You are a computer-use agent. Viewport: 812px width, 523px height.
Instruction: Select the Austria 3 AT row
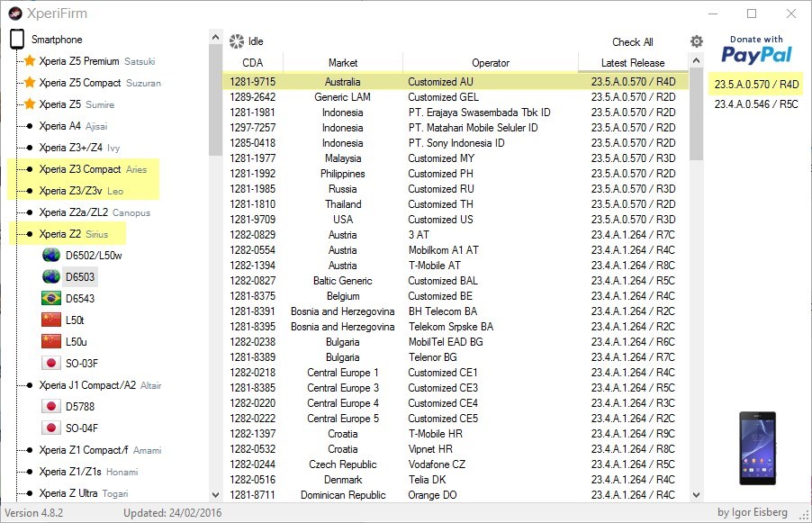(456, 235)
